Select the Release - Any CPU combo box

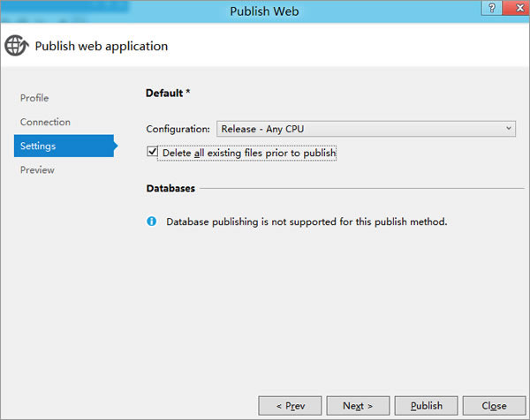(366, 129)
